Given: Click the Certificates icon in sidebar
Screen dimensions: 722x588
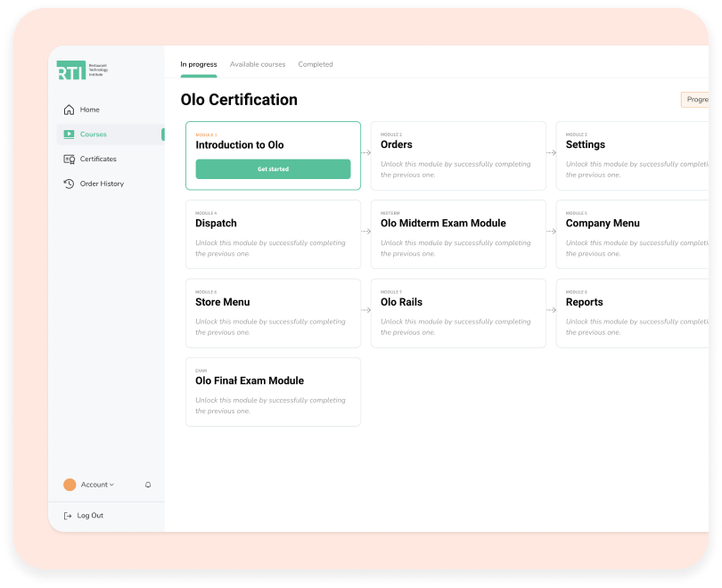Looking at the screenshot, I should [x=69, y=159].
